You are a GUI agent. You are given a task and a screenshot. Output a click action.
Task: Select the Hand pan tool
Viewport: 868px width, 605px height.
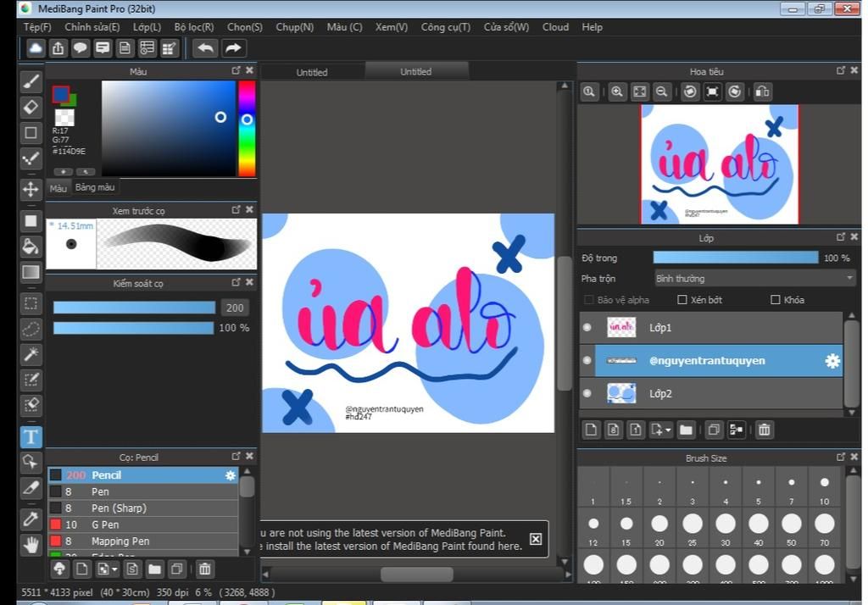[x=31, y=545]
